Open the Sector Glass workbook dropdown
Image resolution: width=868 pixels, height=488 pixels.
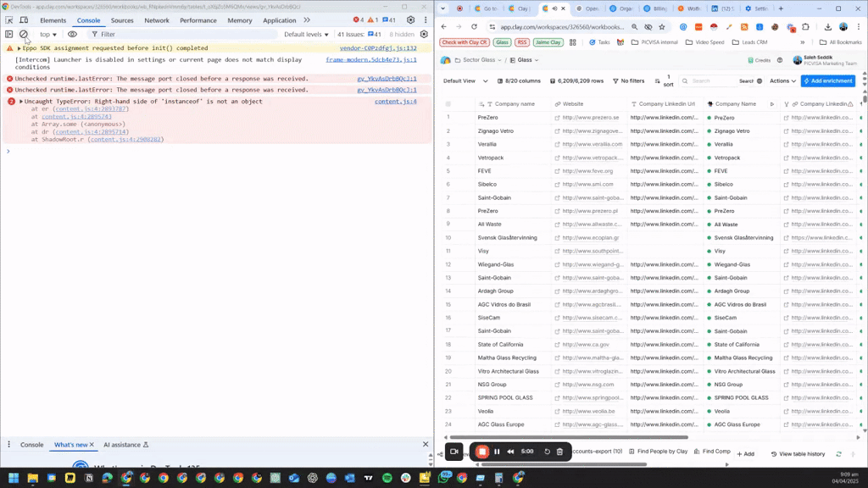click(x=478, y=60)
